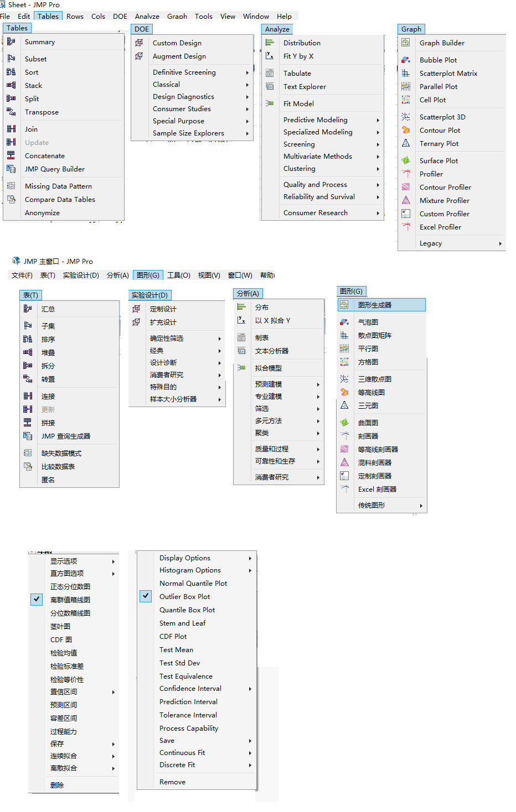Expand the Quality and Process submenu arrow

tap(378, 185)
